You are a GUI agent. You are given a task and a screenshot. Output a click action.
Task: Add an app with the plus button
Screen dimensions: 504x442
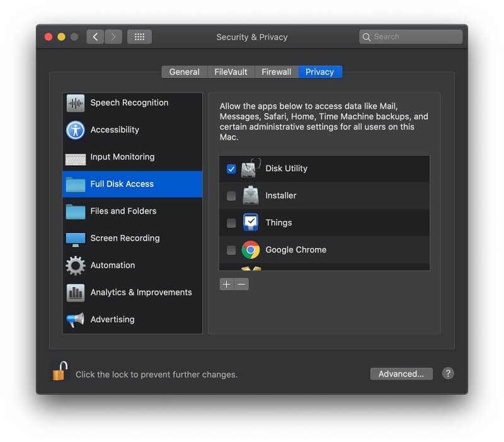[227, 285]
